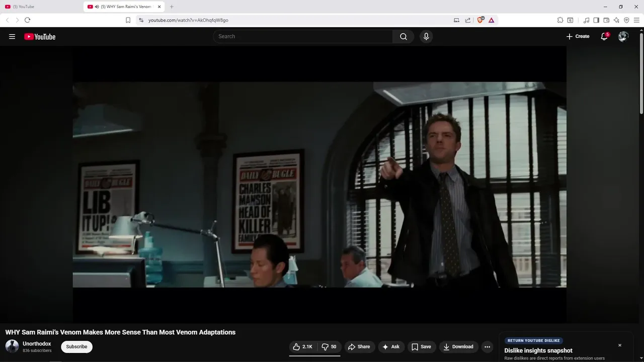Open the YouTube guide hamburger menu
644x362 pixels.
pos(12,36)
